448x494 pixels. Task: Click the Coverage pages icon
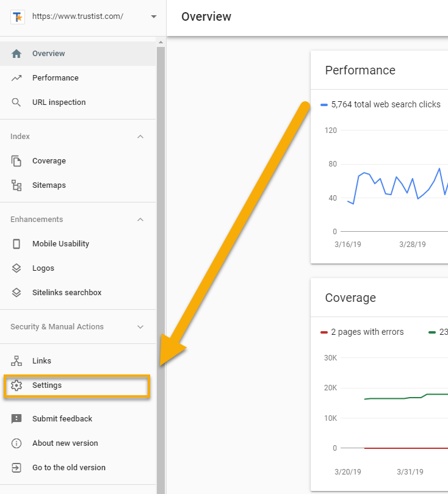tap(16, 160)
